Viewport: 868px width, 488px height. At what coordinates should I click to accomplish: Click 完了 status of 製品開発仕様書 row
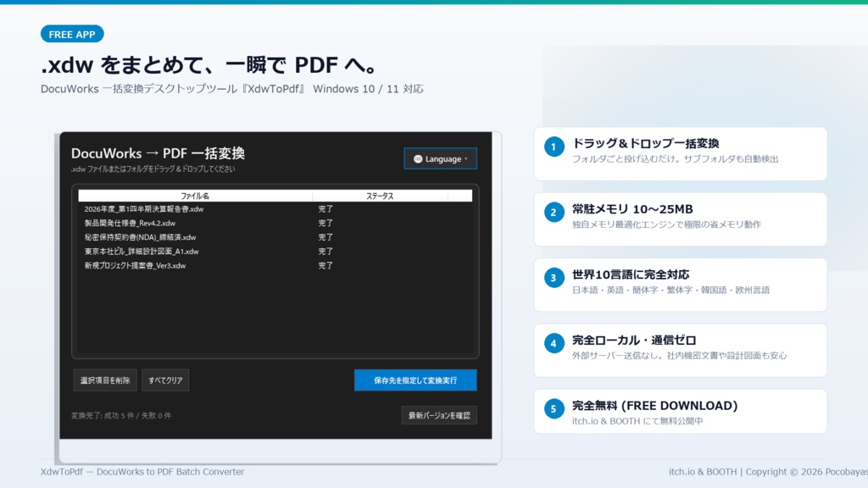[x=325, y=223]
